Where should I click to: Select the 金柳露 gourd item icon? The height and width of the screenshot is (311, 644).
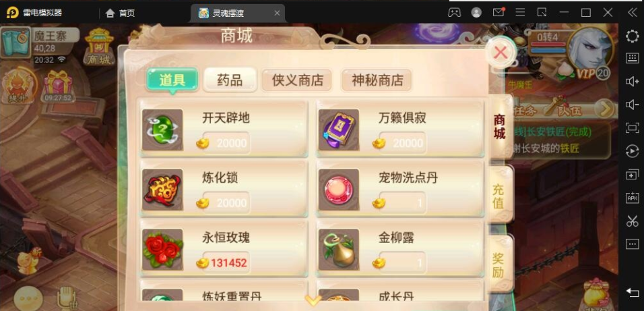[338, 250]
